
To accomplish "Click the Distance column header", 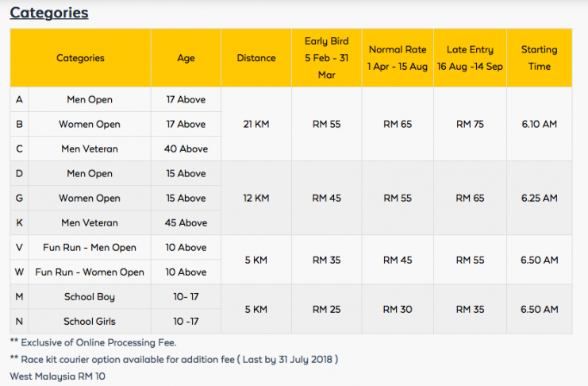I will [x=256, y=58].
